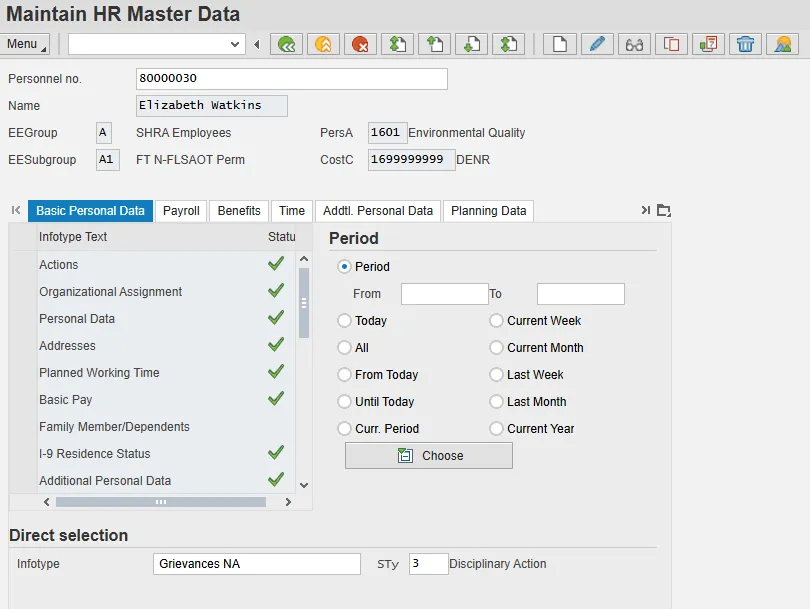Click the Create (blank page) icon

[560, 44]
